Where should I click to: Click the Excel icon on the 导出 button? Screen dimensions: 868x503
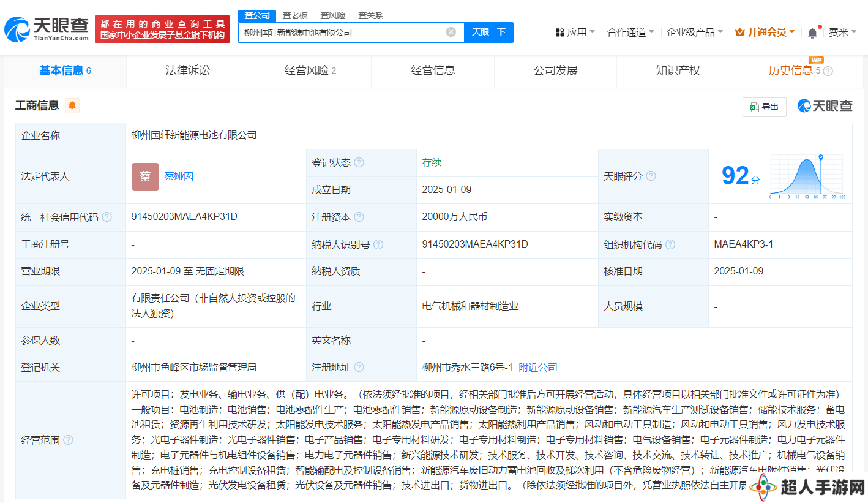(x=754, y=107)
